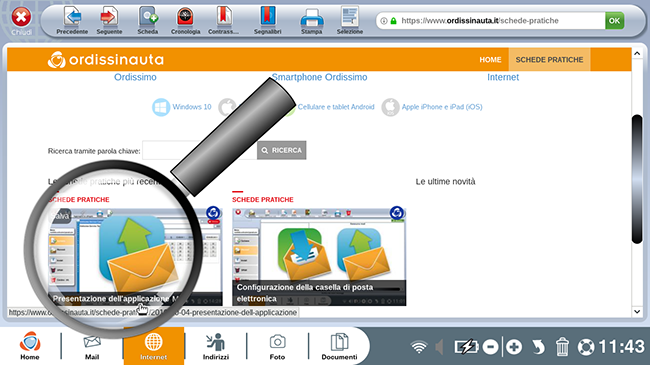This screenshot has width=650, height=365.
Task: Select the SCHEDE PRATICHE menu item
Action: click(x=549, y=60)
